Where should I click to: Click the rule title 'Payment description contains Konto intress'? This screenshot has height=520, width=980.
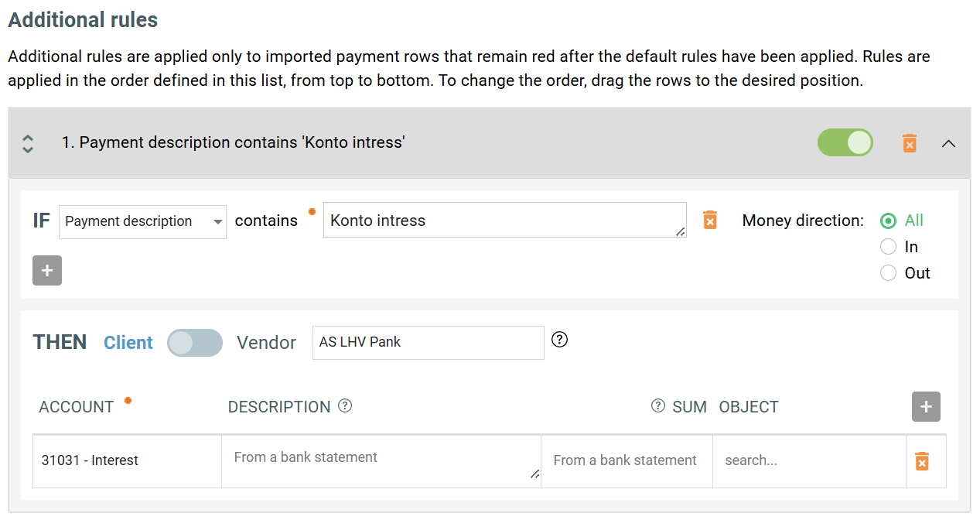tap(234, 142)
